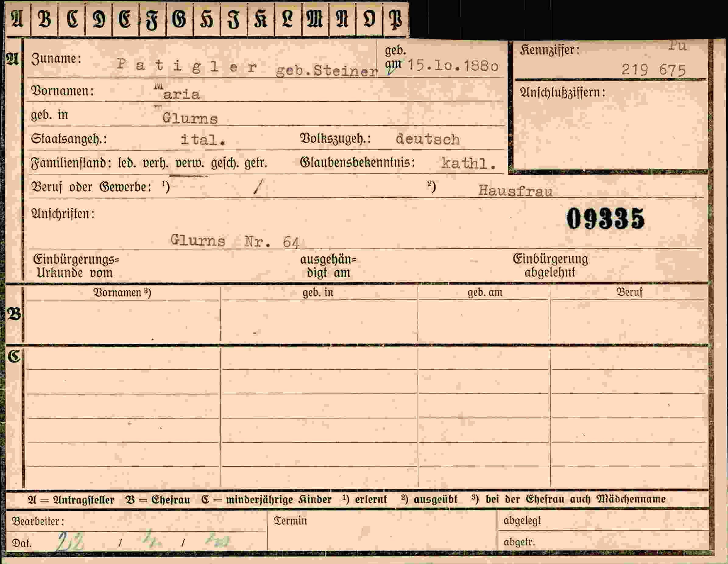Select the letter G index tab
The width and height of the screenshot is (728, 564).
pos(180,19)
